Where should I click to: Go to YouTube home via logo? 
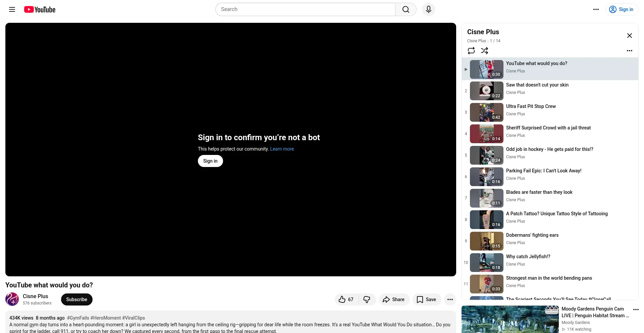click(x=40, y=9)
